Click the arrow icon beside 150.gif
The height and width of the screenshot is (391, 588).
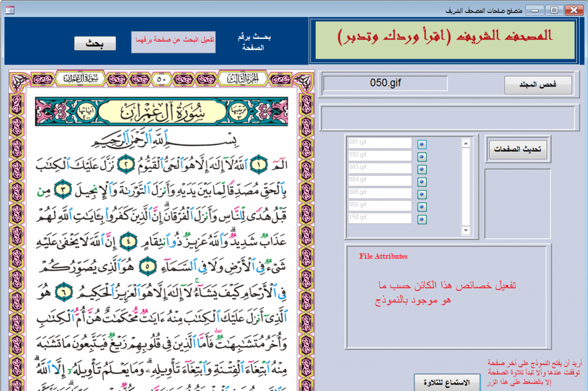point(422,219)
